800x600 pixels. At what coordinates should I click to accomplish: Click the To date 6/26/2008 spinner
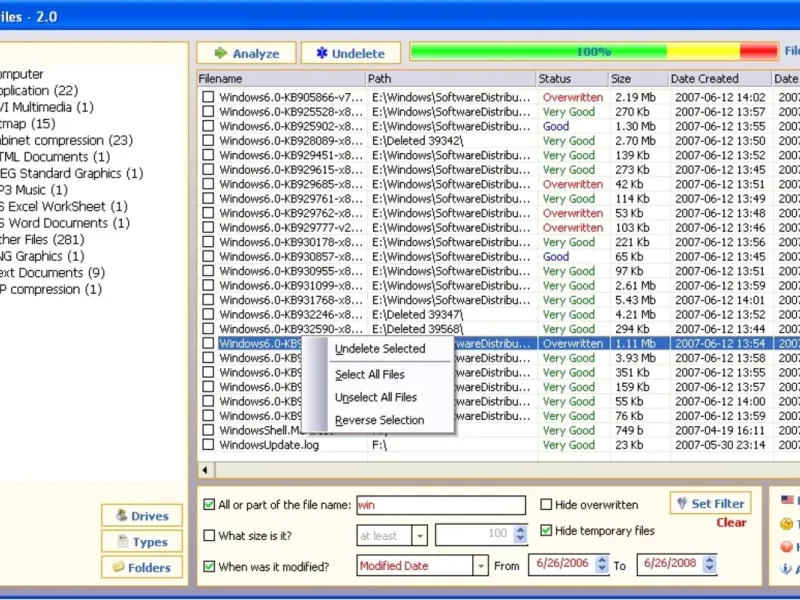click(x=710, y=564)
